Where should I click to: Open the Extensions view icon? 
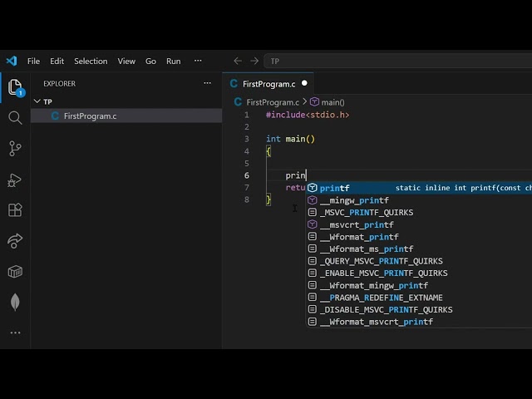pos(15,209)
